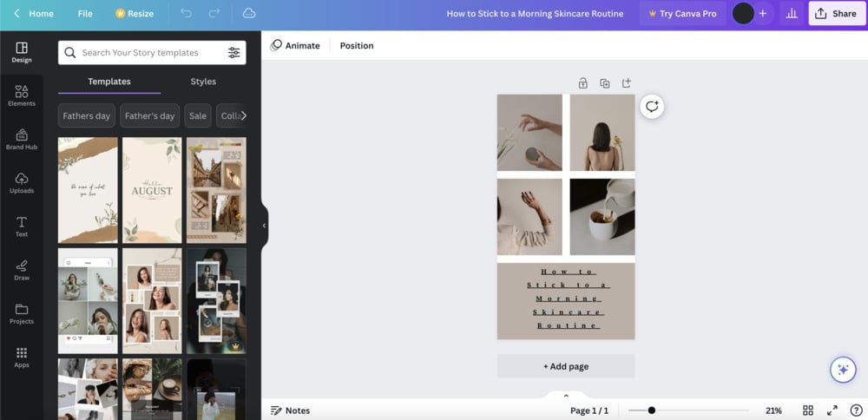The image size is (868, 420).
Task: Show more category chips with right arrow
Action: coord(243,115)
